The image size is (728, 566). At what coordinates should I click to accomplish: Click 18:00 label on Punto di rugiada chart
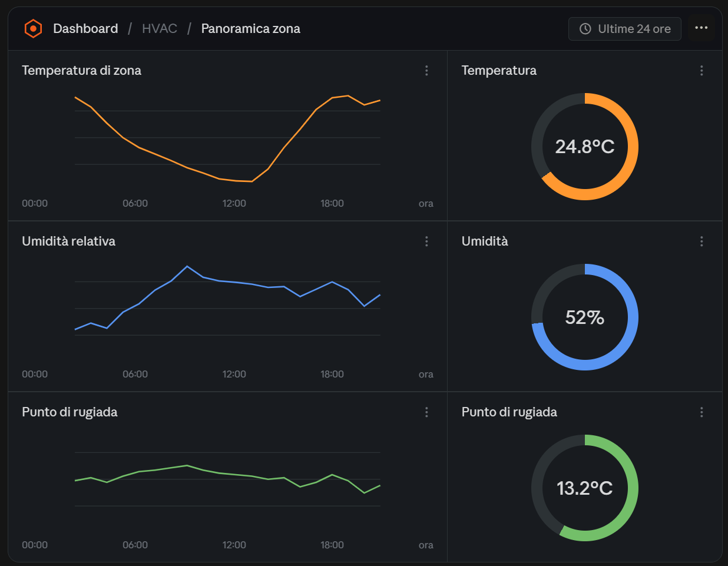pyautogui.click(x=332, y=545)
